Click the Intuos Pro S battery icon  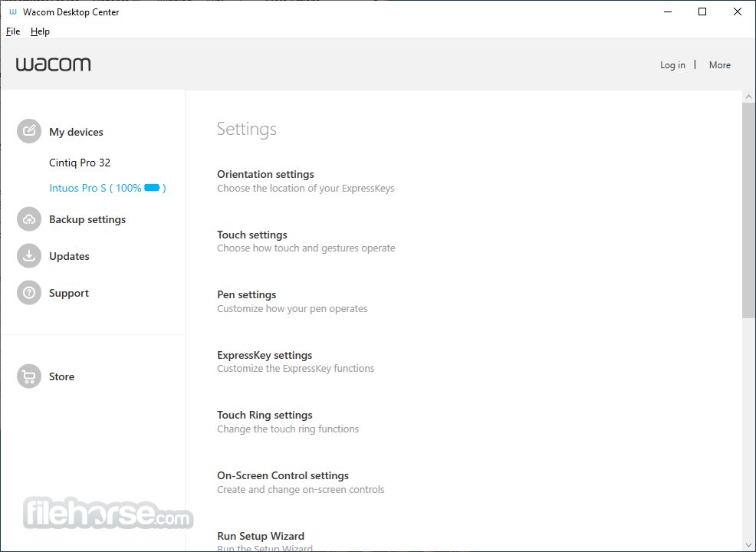pyautogui.click(x=152, y=188)
